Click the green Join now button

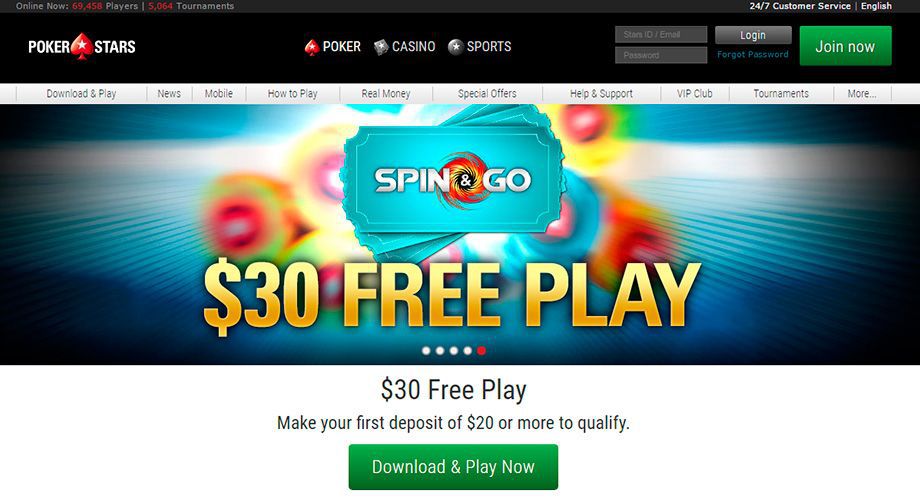(x=845, y=46)
